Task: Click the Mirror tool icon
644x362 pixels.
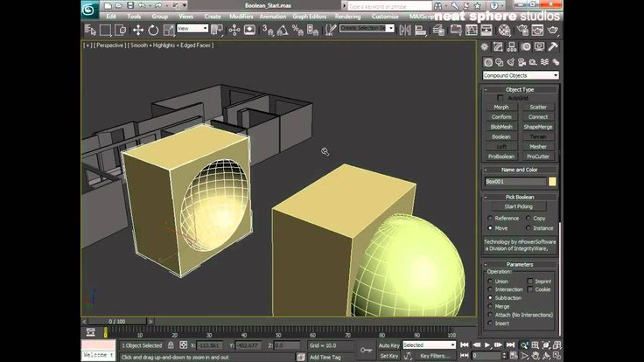Action: click(x=405, y=30)
